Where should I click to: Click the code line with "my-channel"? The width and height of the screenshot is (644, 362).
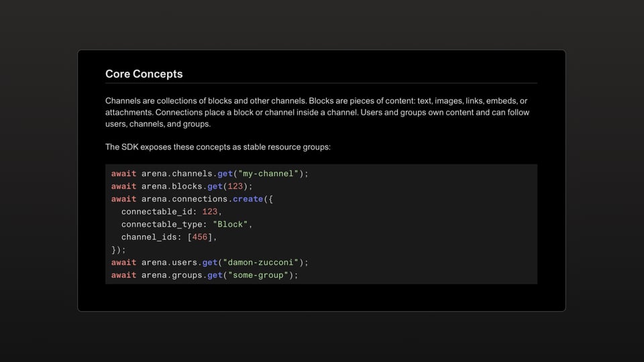tap(209, 174)
